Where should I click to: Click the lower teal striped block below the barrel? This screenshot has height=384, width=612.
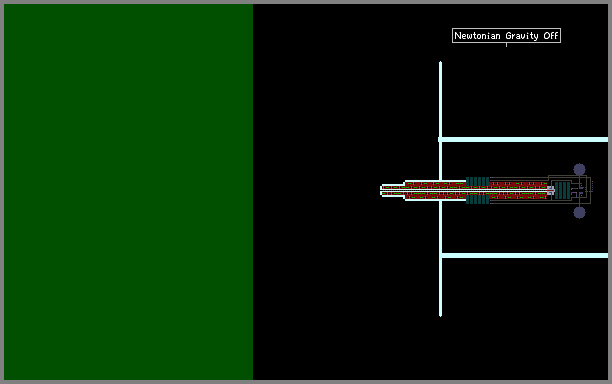click(x=477, y=199)
